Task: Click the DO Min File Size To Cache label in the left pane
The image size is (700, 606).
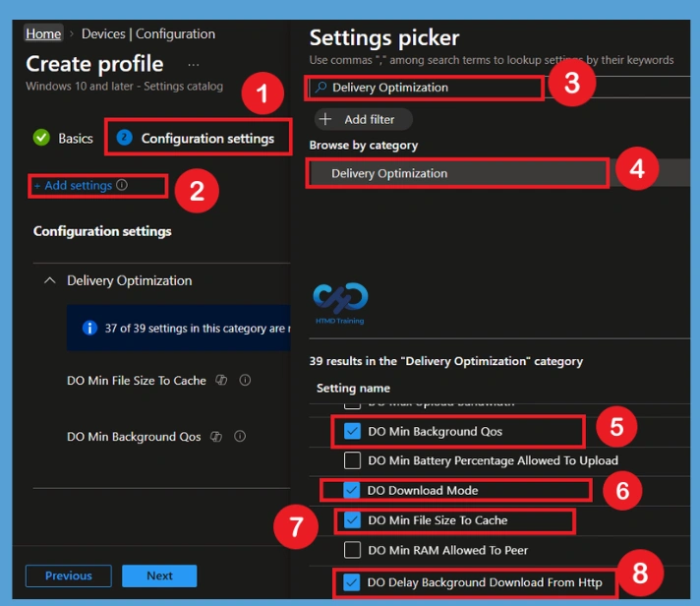Action: [137, 380]
